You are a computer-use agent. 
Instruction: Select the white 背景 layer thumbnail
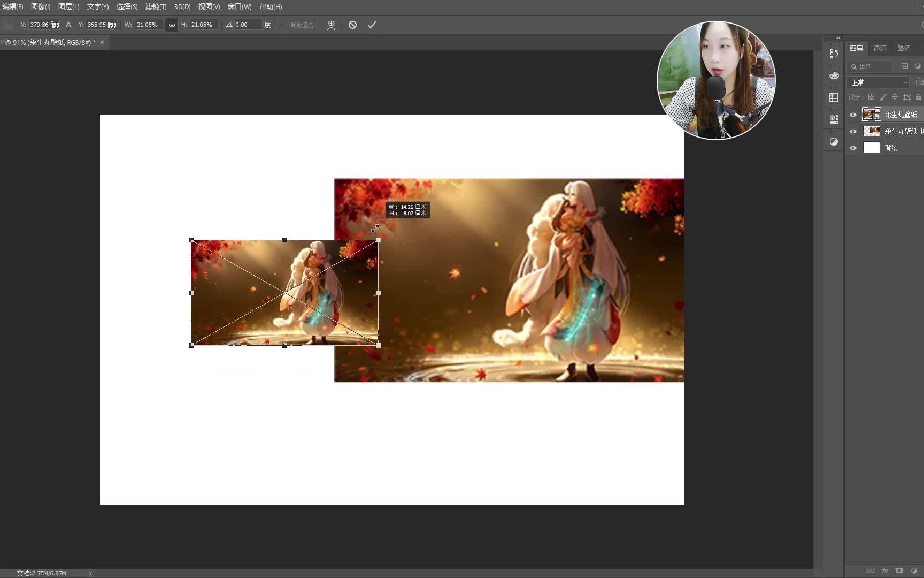pos(872,148)
